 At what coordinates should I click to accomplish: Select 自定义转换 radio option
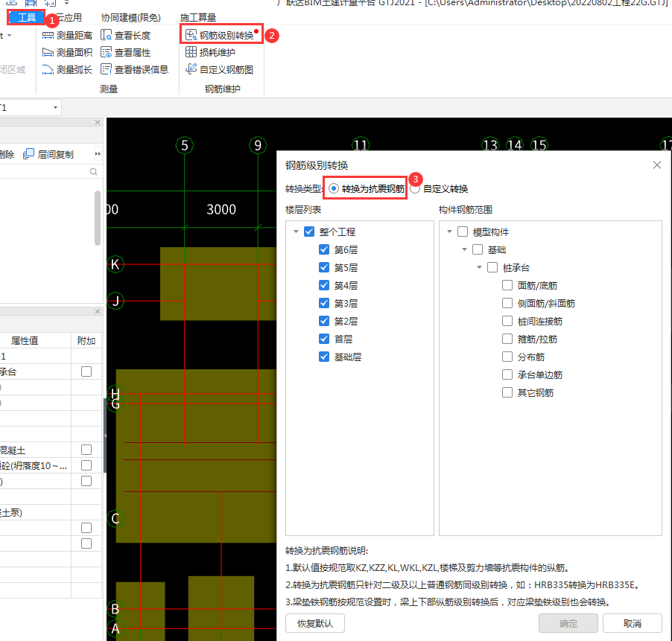tap(415, 188)
